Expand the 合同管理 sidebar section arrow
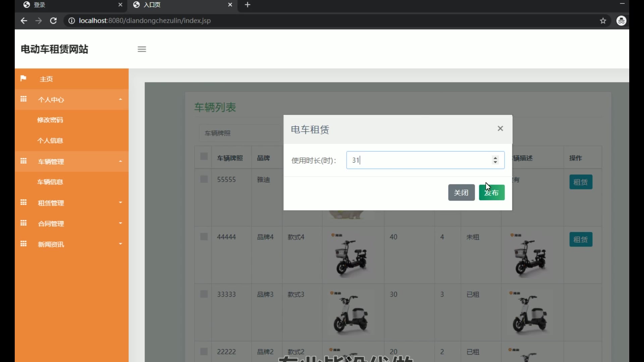Viewport: 644px width, 362px height. (120, 223)
